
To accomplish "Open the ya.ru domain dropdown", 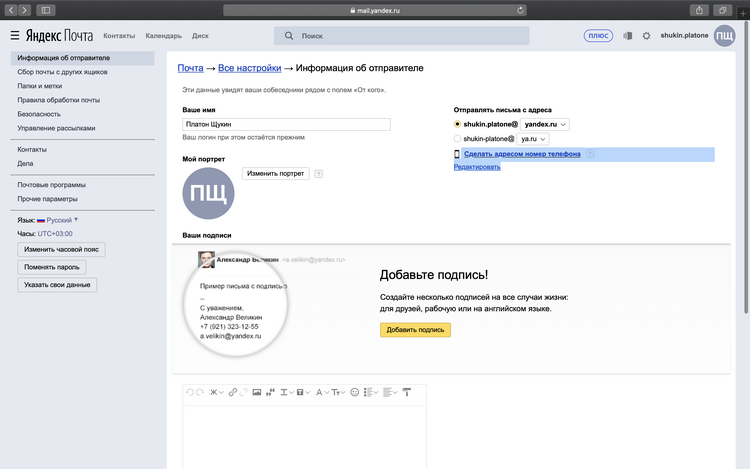I will click(533, 139).
